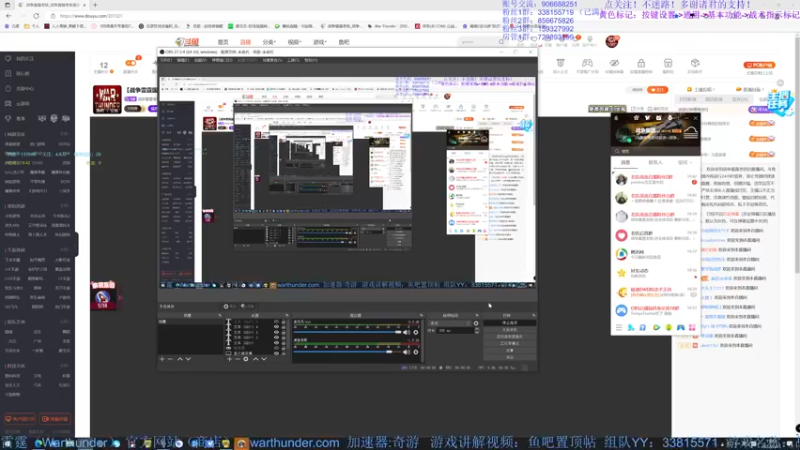Screen dimensions: 800x450
Task: Open scene transition properties gear
Action: (476, 323)
